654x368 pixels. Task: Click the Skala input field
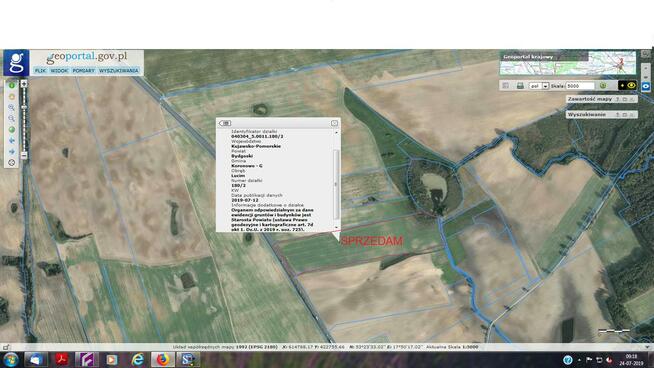pyautogui.click(x=580, y=86)
